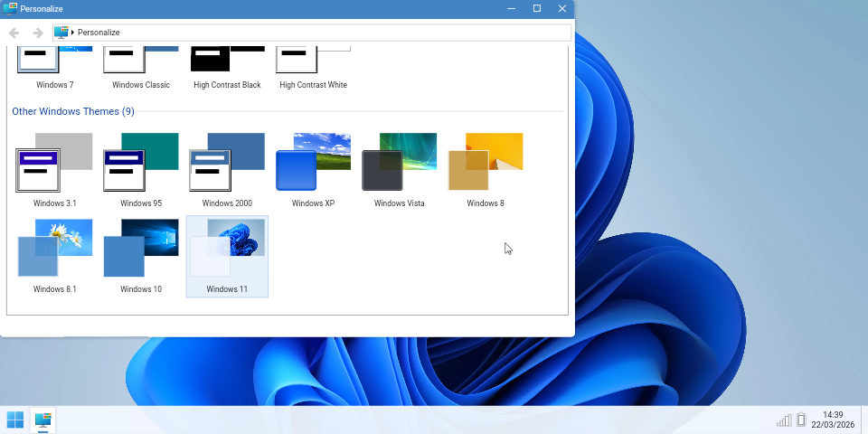Click the Personalize taskbar button

click(42, 420)
